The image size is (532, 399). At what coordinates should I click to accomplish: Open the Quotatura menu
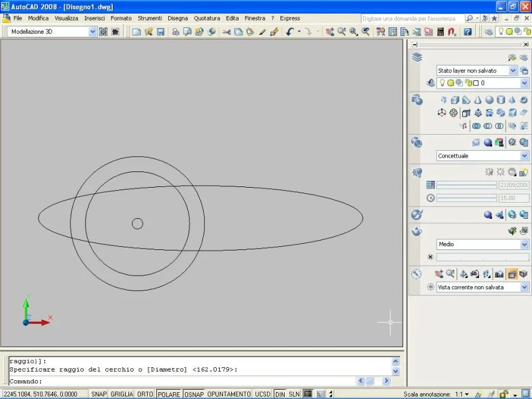tap(207, 18)
